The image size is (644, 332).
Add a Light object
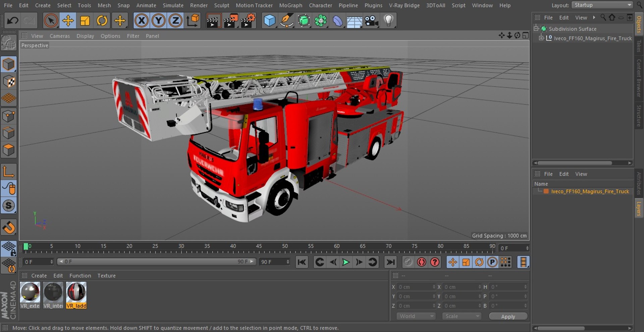388,21
